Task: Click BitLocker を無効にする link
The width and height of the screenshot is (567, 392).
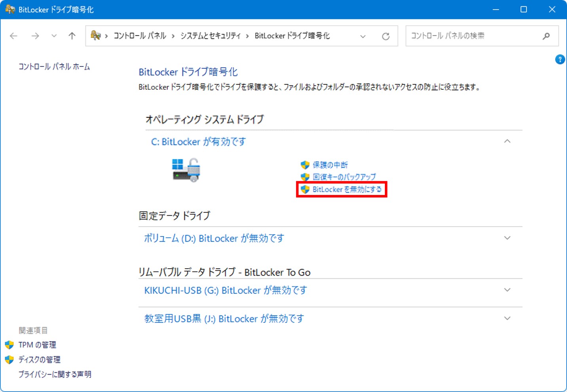Action: tap(347, 189)
